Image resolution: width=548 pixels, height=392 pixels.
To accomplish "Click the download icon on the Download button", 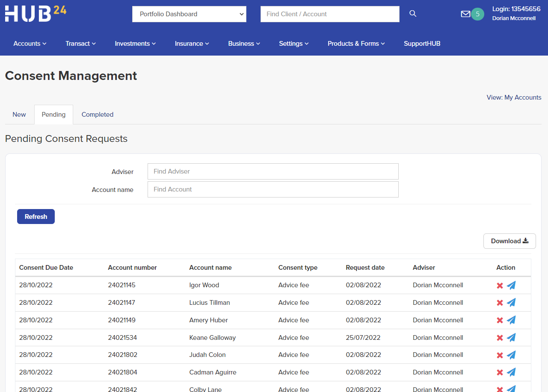I will point(525,241).
